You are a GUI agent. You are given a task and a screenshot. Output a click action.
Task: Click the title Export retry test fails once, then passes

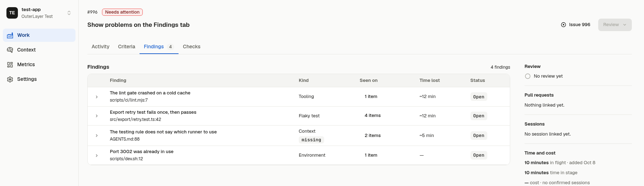tap(153, 112)
